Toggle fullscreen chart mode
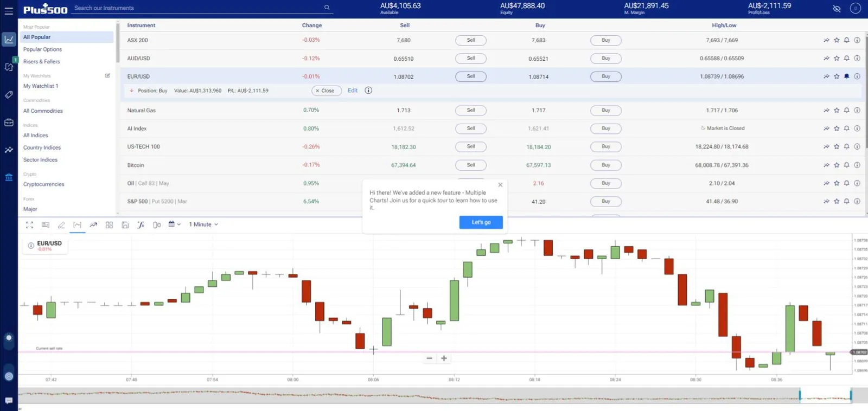The height and width of the screenshot is (411, 868). 29,224
